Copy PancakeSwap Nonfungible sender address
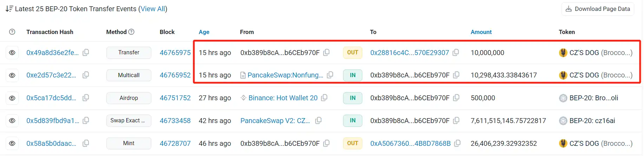 (330, 75)
